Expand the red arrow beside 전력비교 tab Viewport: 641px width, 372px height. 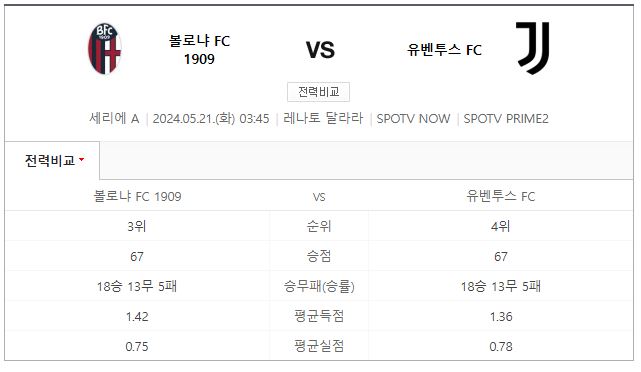pyautogui.click(x=81, y=159)
